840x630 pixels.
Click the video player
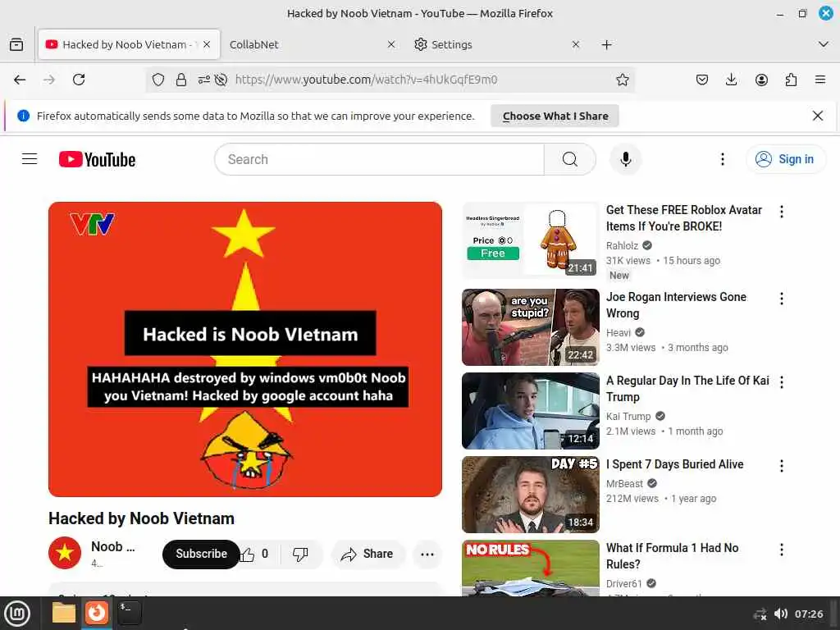[x=245, y=349]
